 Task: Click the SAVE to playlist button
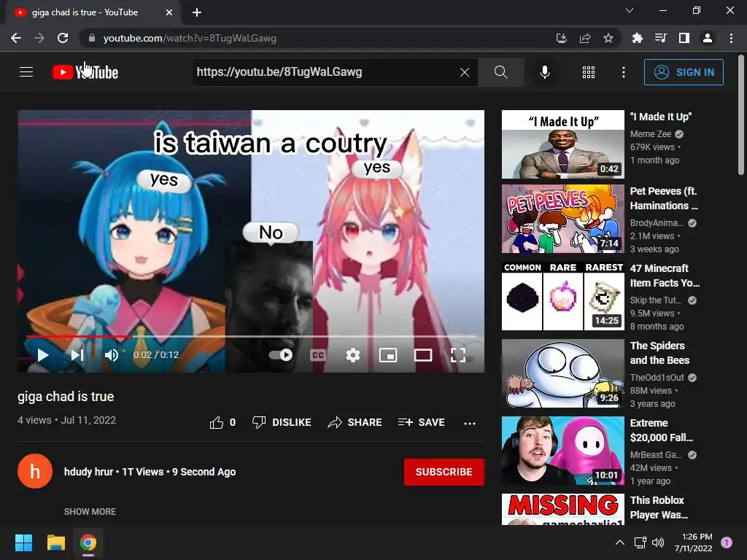coord(421,422)
